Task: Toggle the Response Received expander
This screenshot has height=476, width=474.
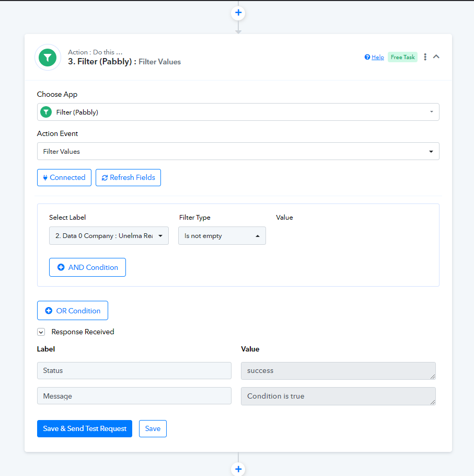Action: 41,332
